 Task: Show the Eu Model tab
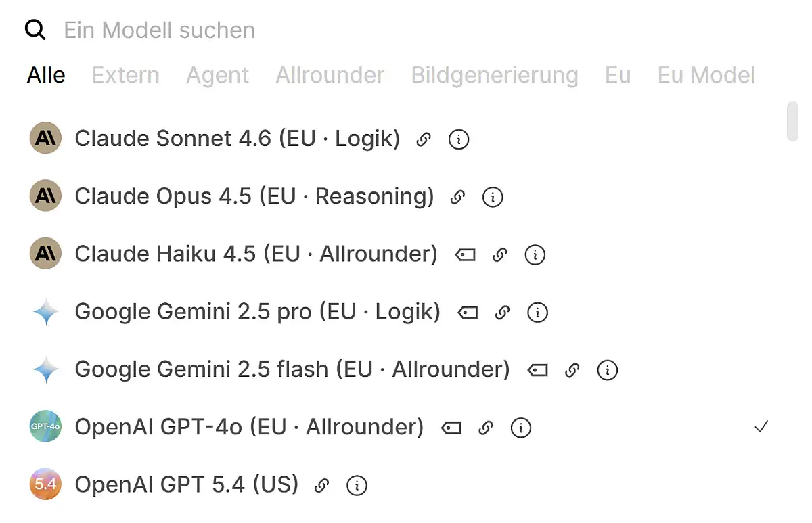(x=706, y=75)
